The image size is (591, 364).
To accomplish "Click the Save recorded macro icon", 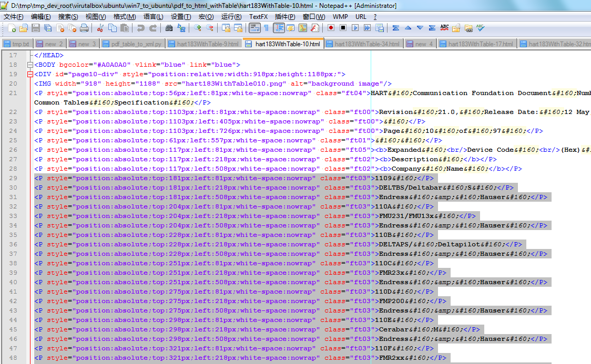I will pos(380,28).
